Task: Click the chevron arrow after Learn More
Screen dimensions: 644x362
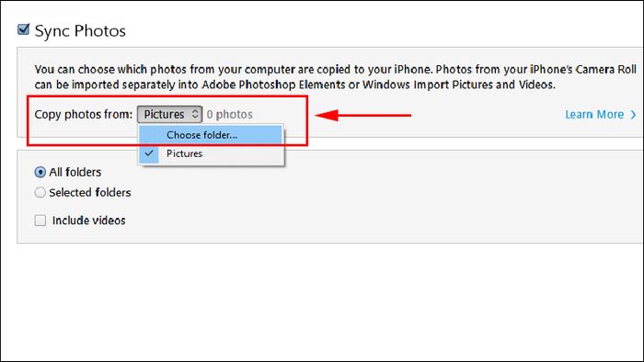Action: tap(633, 115)
